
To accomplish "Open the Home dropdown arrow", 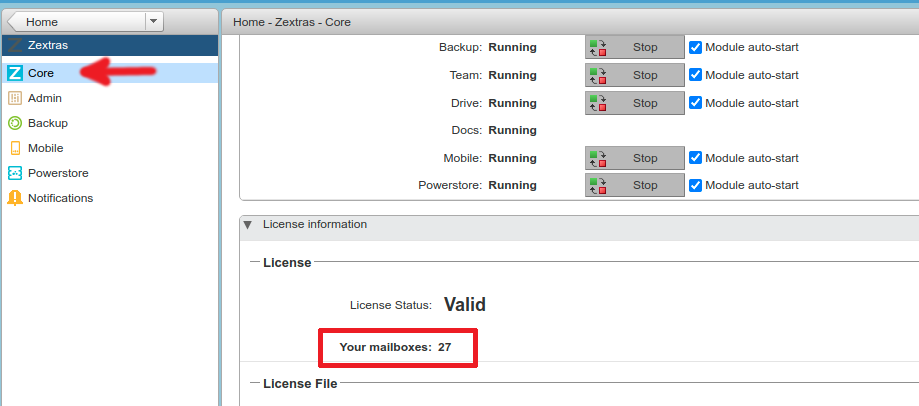I will point(153,21).
